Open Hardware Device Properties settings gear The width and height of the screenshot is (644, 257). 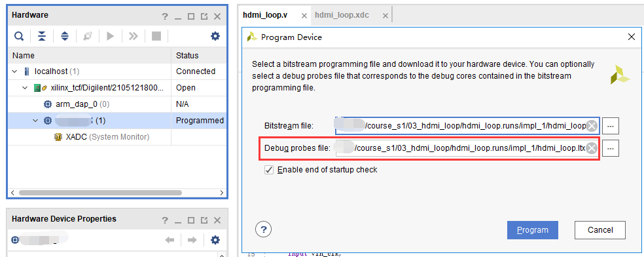click(215, 240)
